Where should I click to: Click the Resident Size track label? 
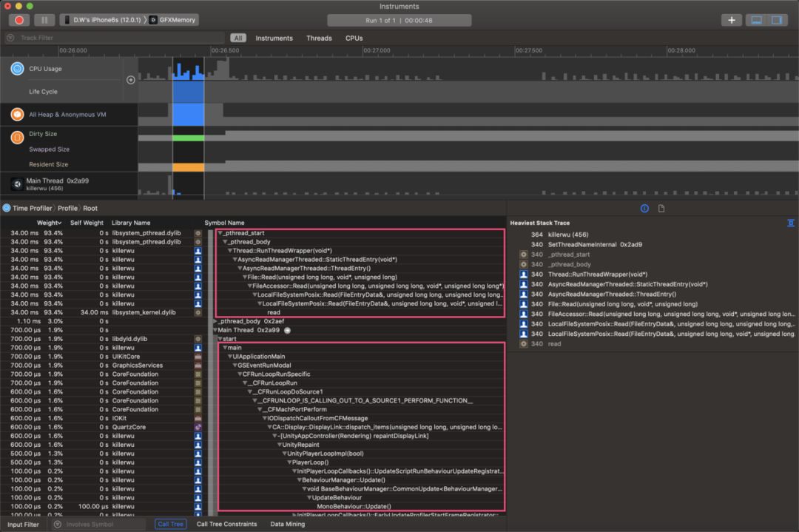coord(48,164)
